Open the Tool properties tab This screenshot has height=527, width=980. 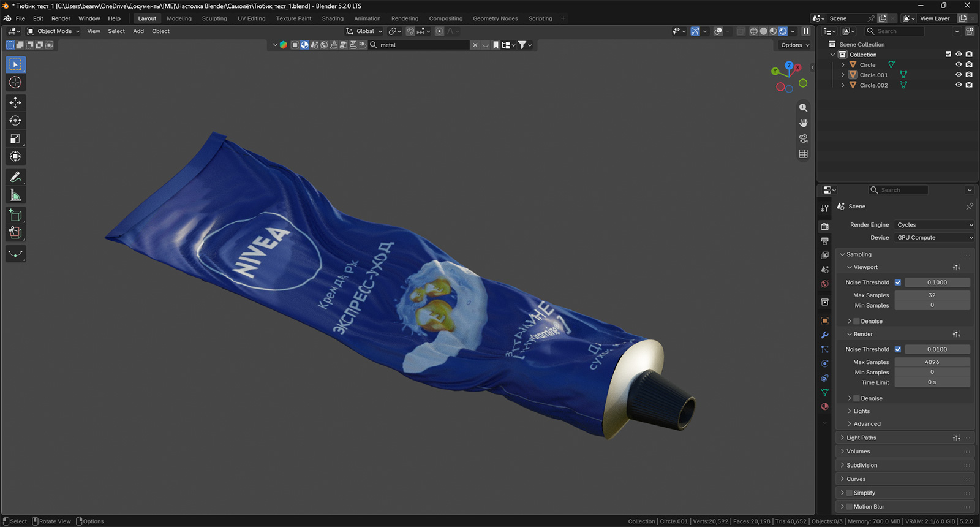point(825,208)
